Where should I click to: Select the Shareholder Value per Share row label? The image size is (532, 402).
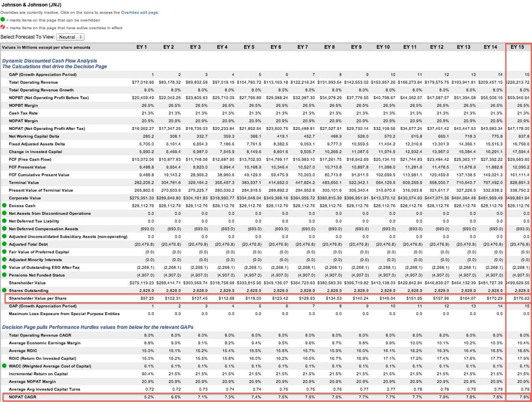[38, 298]
